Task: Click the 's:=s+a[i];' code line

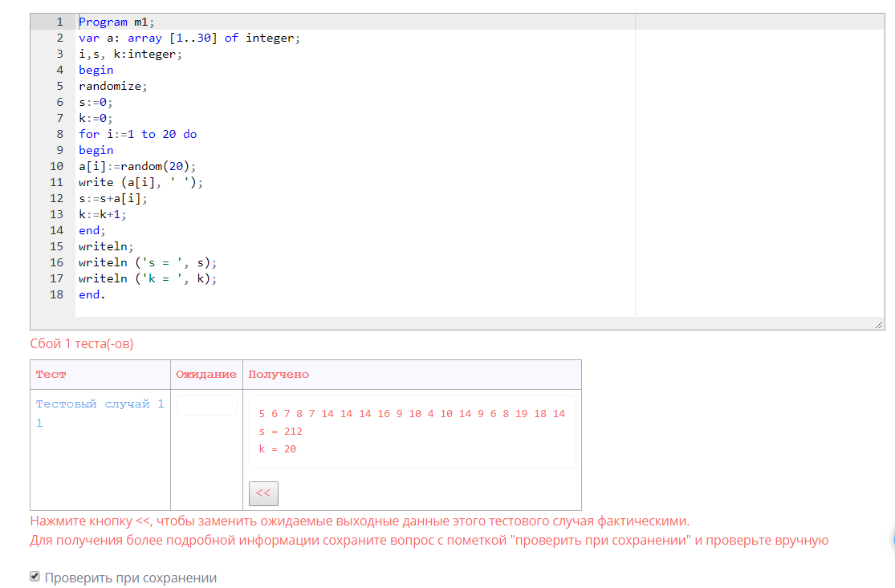Action: 113,198
